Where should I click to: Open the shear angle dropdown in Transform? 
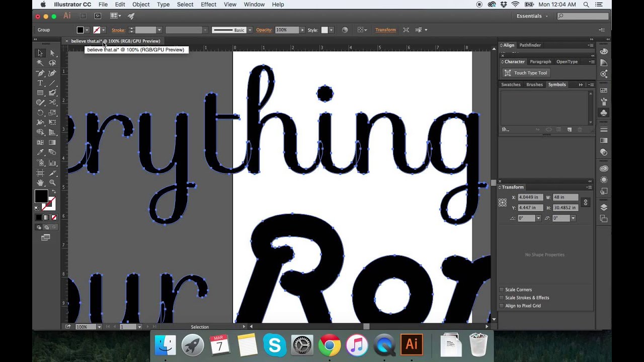[573, 218]
